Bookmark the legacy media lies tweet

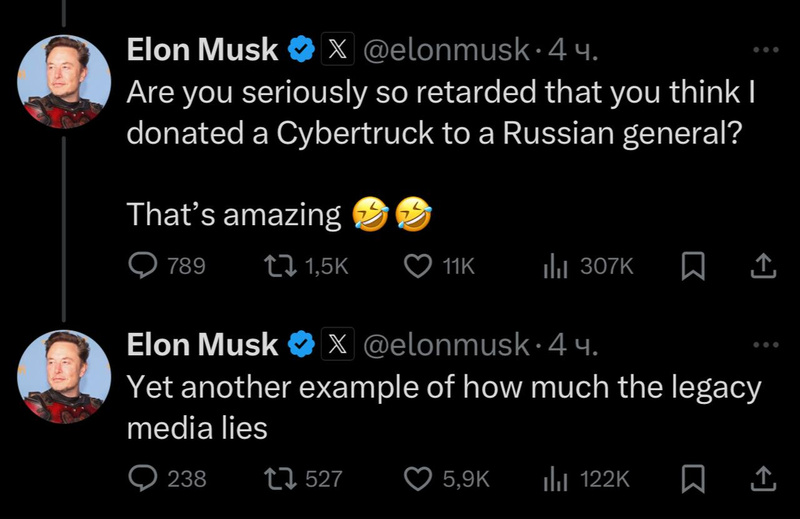(x=695, y=479)
